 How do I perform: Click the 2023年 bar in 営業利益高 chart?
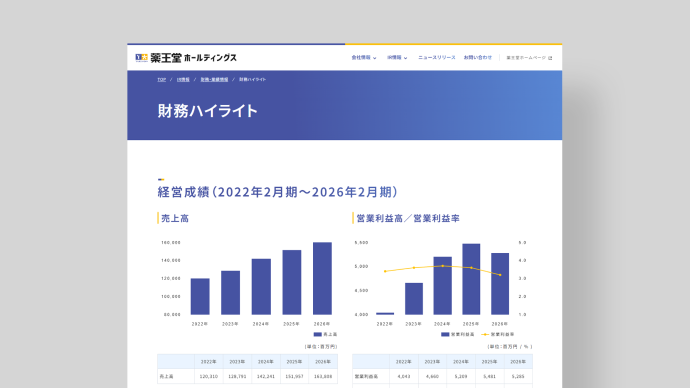coord(414,299)
